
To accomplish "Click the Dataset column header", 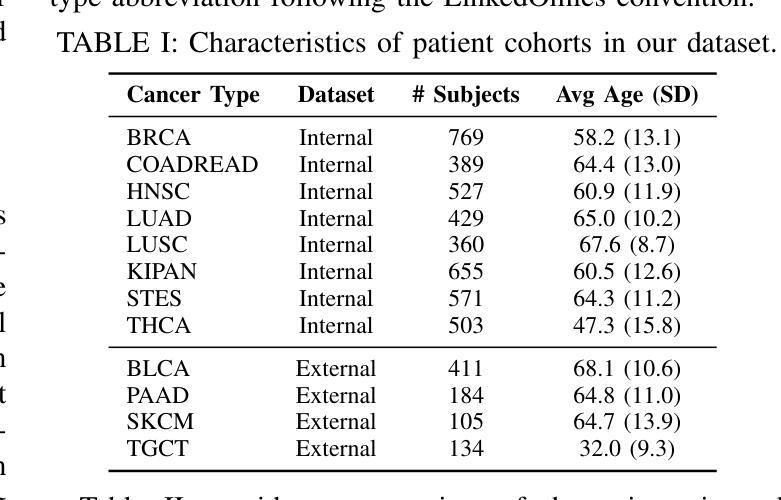I will (x=336, y=95).
